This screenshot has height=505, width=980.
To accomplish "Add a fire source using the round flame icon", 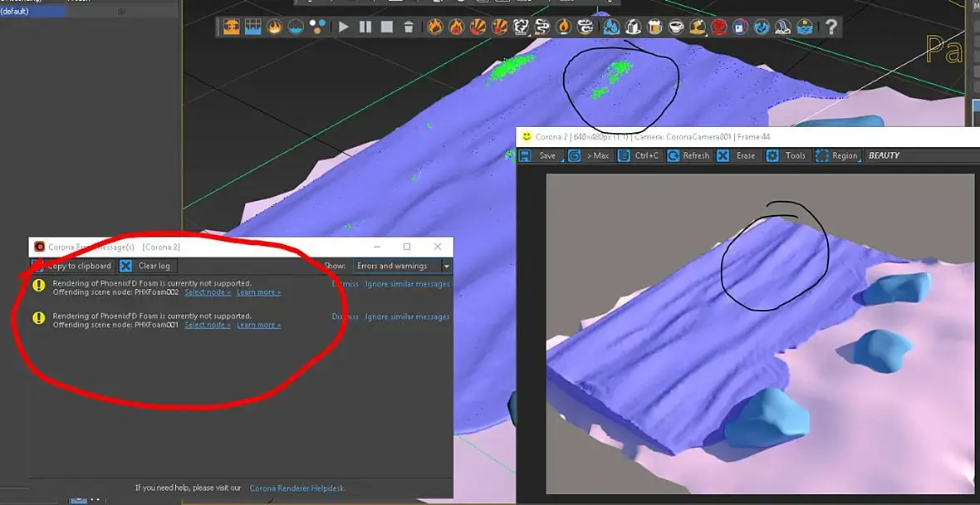I will (x=274, y=27).
